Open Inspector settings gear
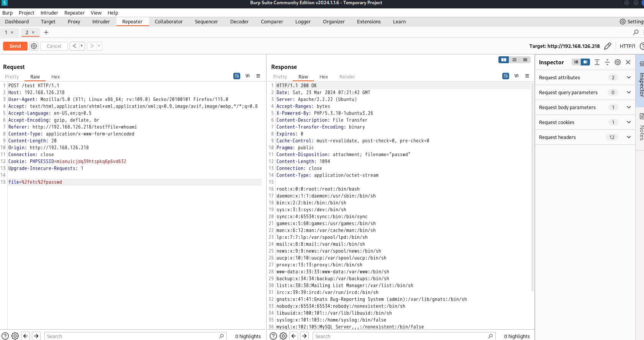 618,62
